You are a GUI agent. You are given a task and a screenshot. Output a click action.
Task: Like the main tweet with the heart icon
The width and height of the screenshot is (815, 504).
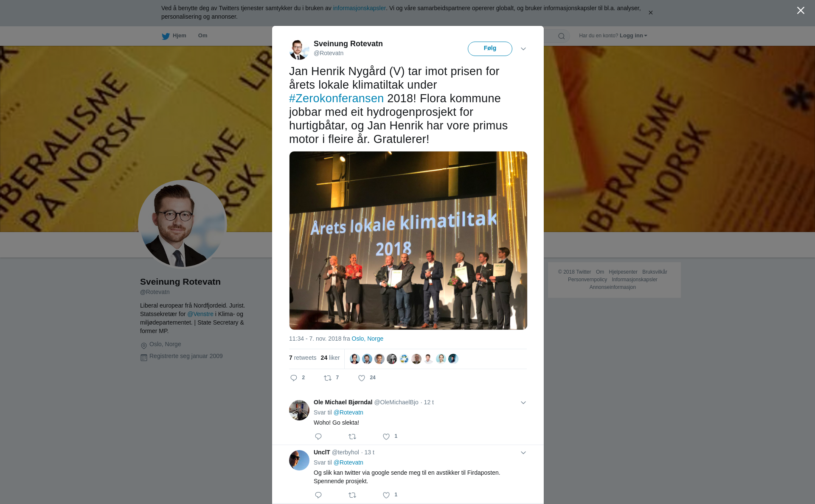(362, 378)
